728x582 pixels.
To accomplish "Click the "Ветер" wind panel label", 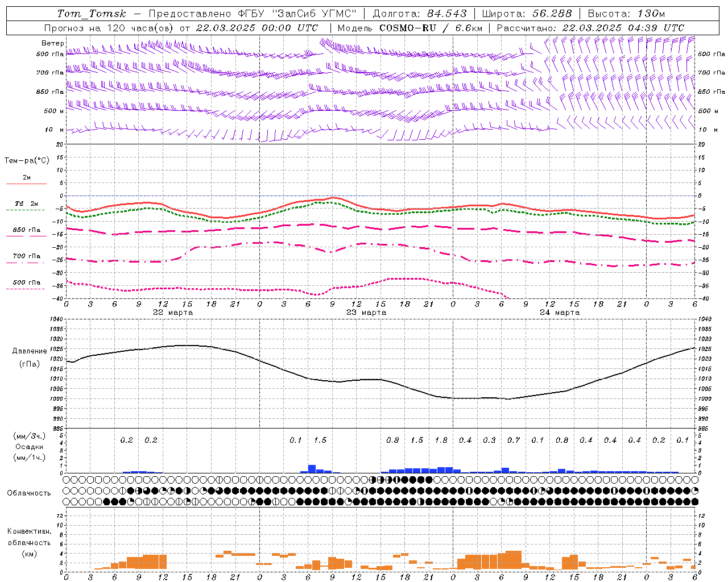I will (53, 43).
